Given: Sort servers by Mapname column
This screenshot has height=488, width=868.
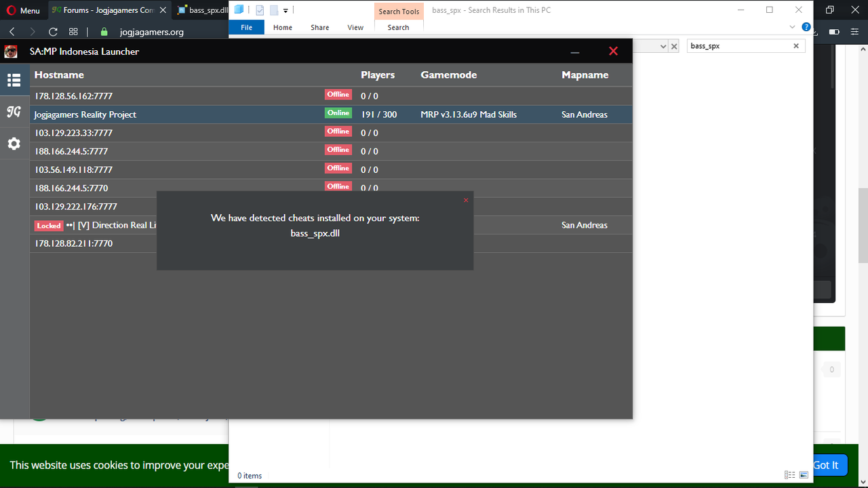Looking at the screenshot, I should (585, 75).
